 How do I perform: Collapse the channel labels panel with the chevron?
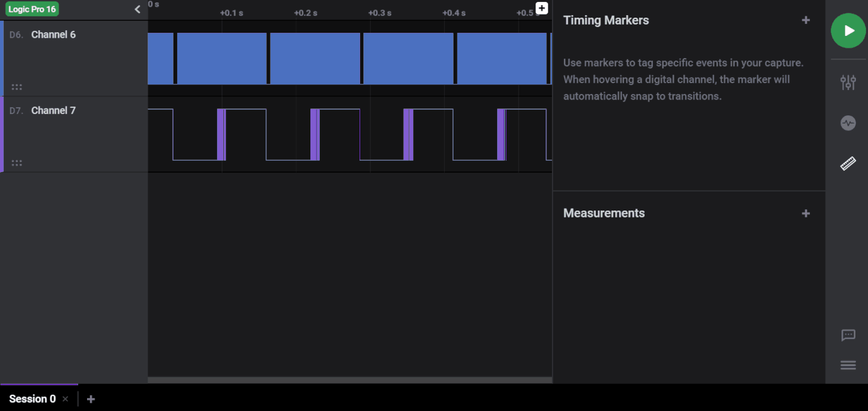[138, 9]
